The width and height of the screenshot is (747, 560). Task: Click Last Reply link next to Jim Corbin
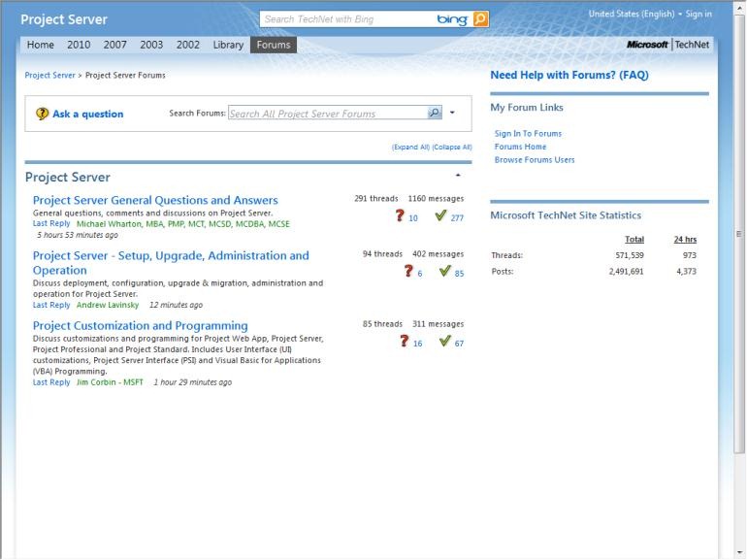[x=51, y=382]
